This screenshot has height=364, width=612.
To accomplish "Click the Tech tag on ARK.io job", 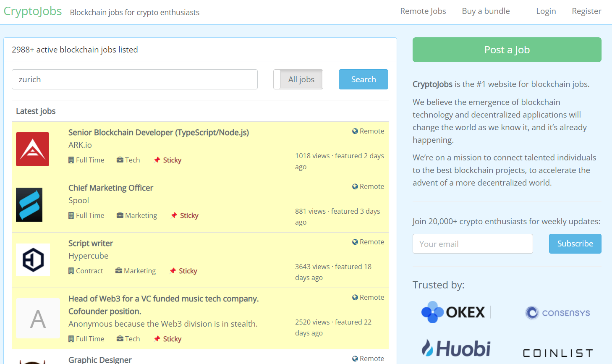I will coord(133,160).
